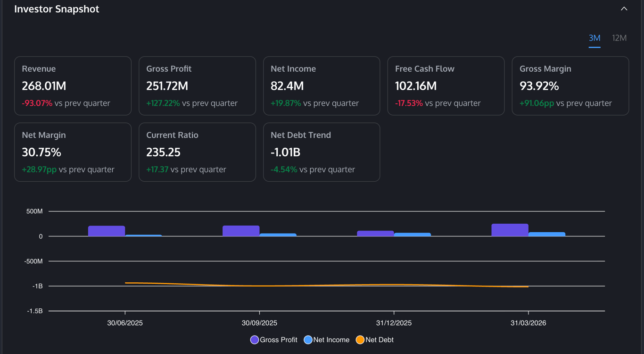Click the +19.87% net income change

coord(286,103)
